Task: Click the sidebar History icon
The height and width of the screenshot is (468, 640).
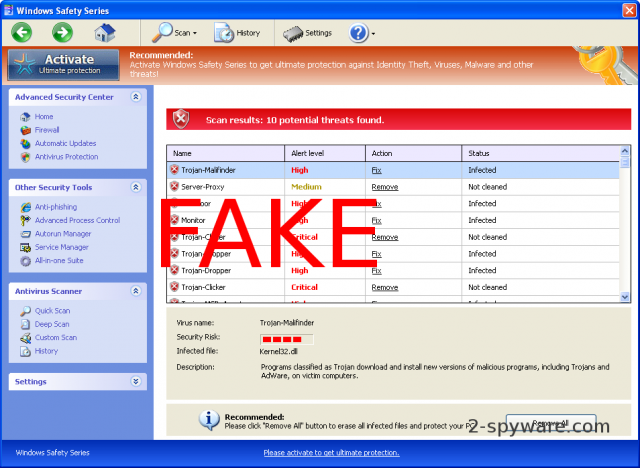Action: [x=25, y=351]
